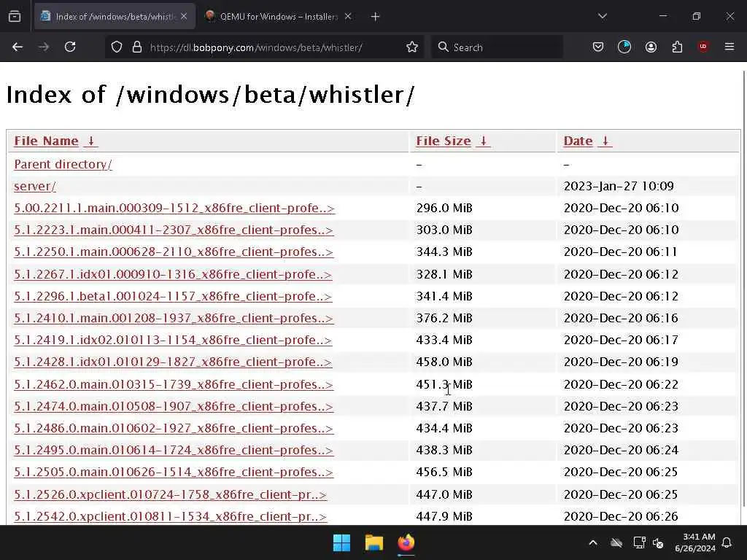
Task: Close the QEMU for Windows tab
Action: [x=348, y=17]
